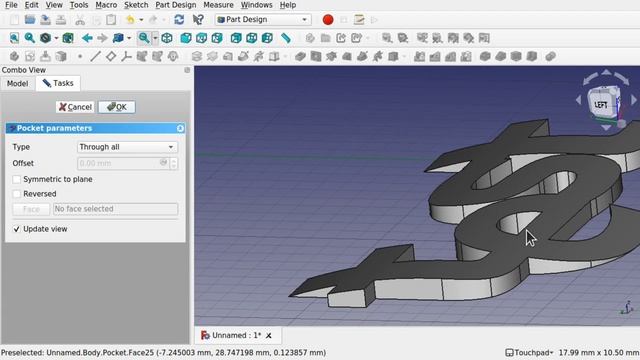Open the Part Design menu
This screenshot has height=360, width=640.
pyautogui.click(x=176, y=5)
